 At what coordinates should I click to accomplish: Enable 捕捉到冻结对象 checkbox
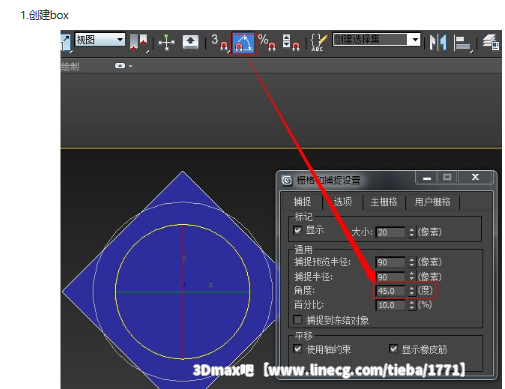(x=297, y=320)
